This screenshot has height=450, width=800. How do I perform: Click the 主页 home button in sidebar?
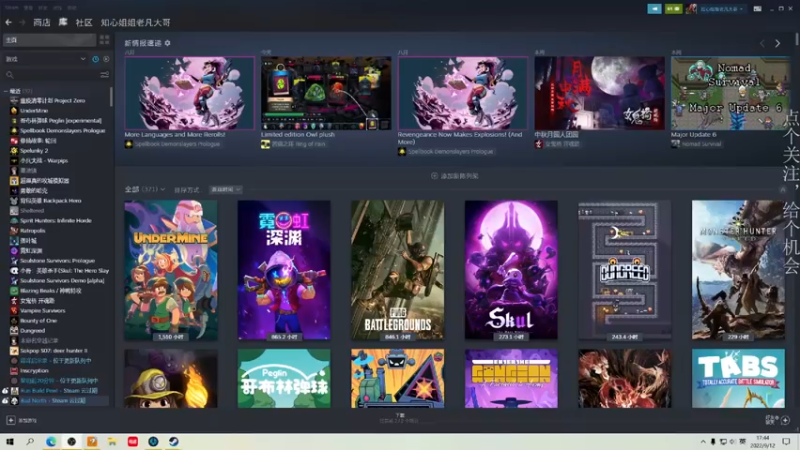click(49, 40)
